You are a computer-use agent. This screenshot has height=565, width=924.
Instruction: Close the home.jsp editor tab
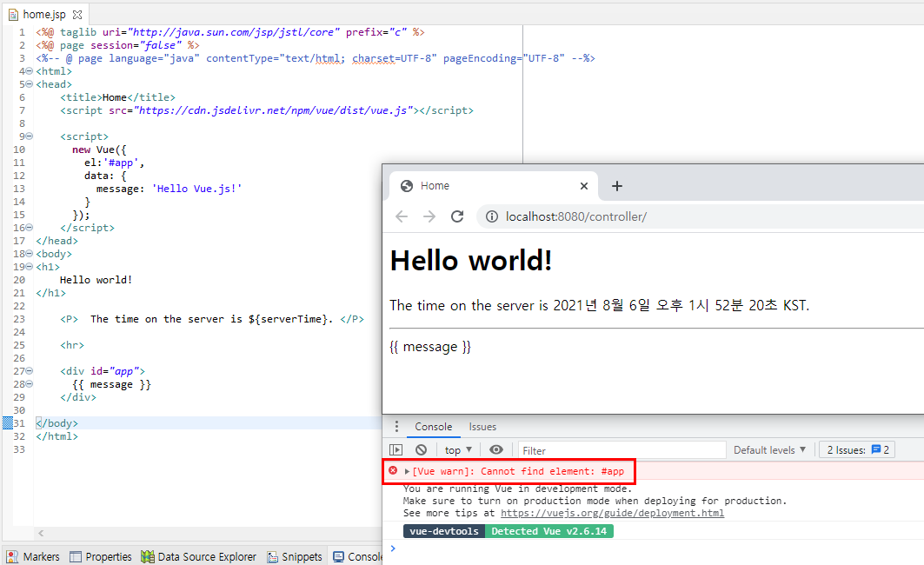(77, 14)
